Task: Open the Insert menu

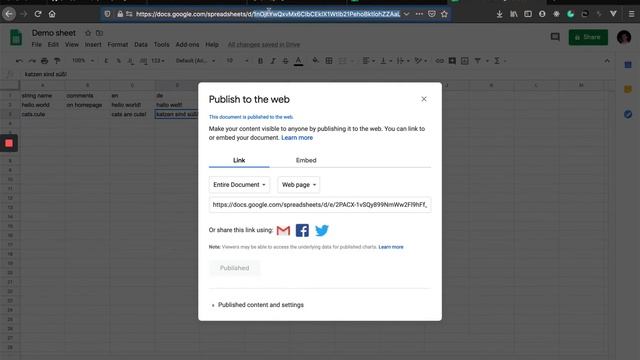Action: [x=93, y=44]
